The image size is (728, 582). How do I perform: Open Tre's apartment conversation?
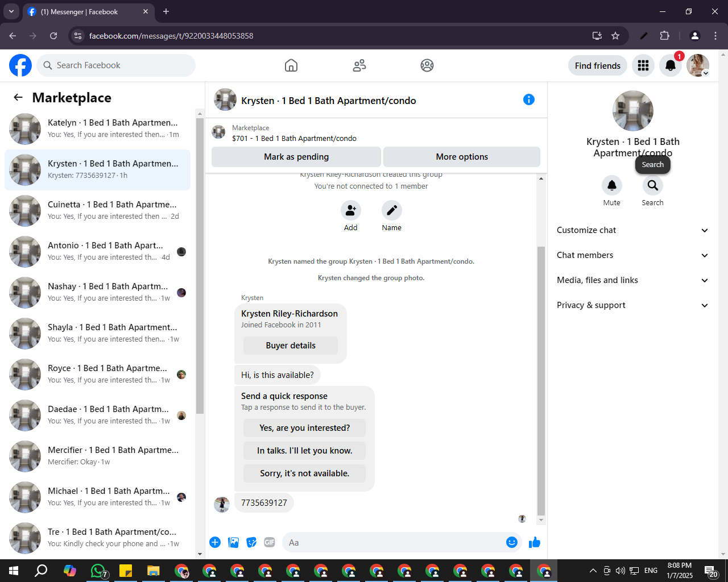click(x=98, y=538)
